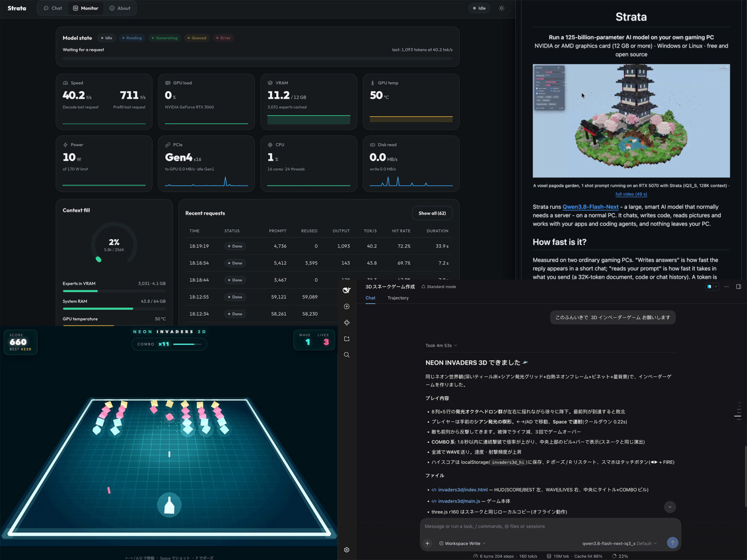Toggle the Generating model state pill

point(164,38)
